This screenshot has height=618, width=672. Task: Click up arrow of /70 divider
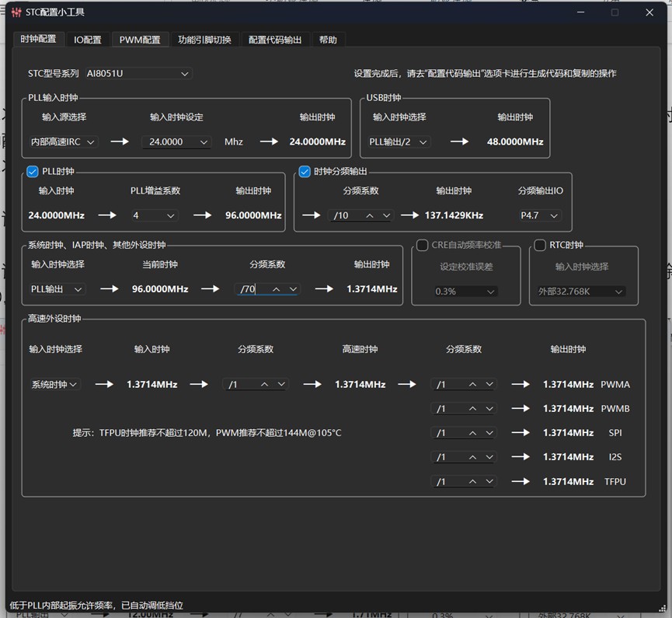277,289
